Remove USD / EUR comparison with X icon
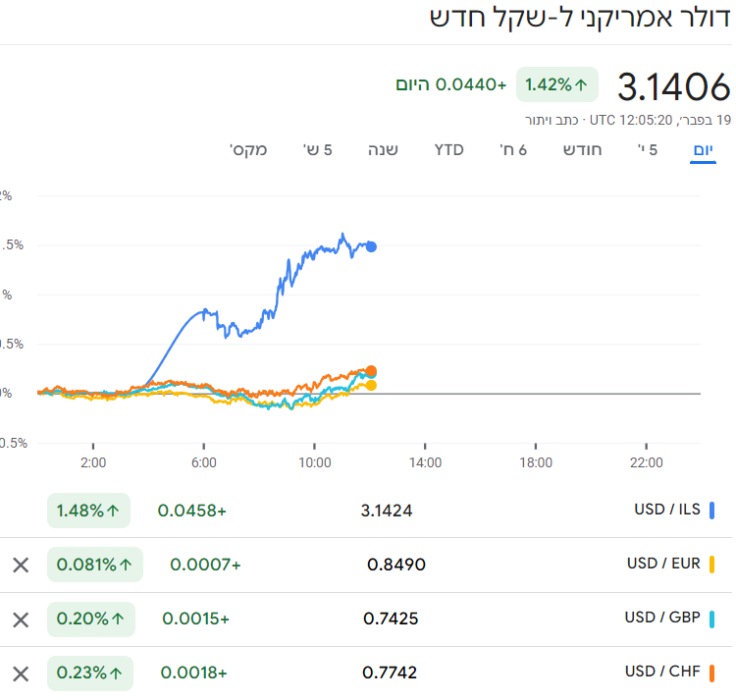 point(21,565)
